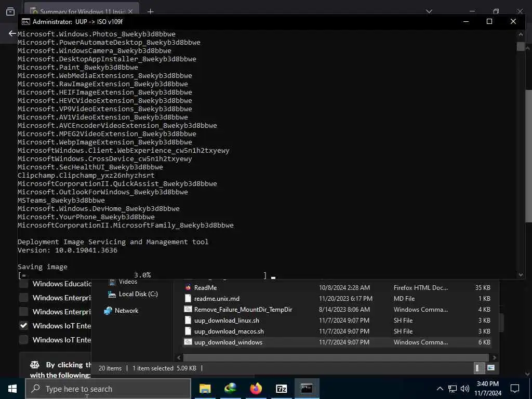Screen dimensions: 532x399
Task: Click Explorer horizontal scrollbar right arrow
Action: click(495, 357)
